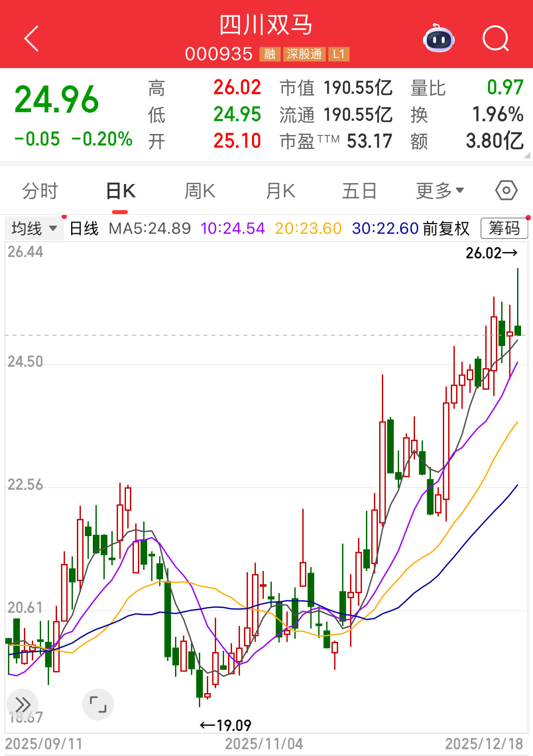533x756 pixels.
Task: Open the search magnifier icon
Action: point(495,39)
